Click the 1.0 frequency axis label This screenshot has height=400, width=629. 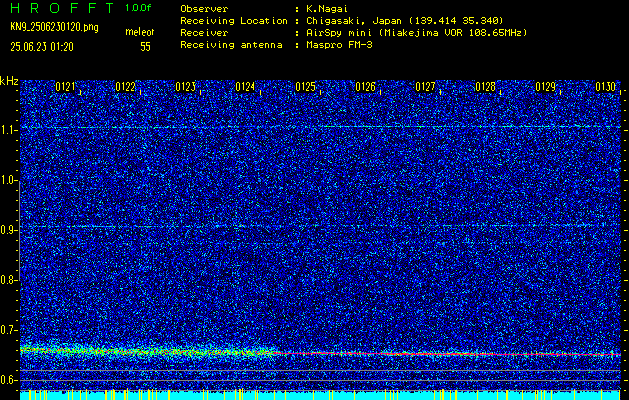(7, 181)
